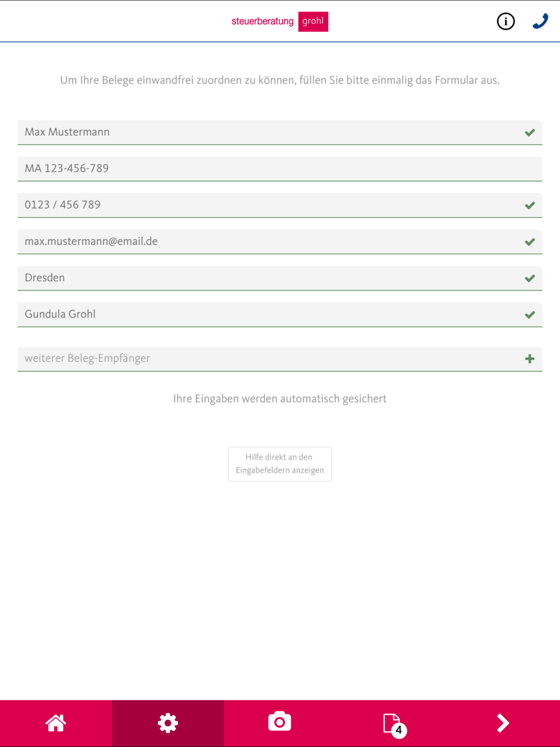This screenshot has height=747, width=560.
Task: Open the info circle icon
Action: coord(506,21)
